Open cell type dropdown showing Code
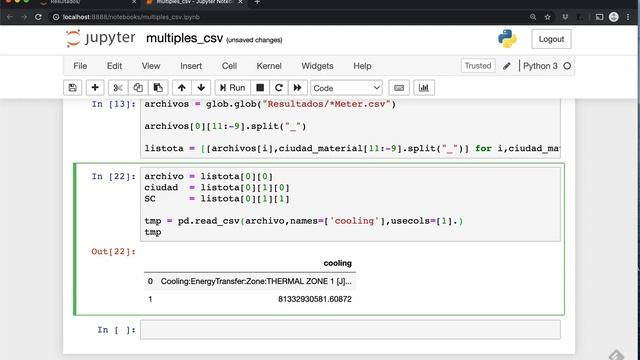Image resolution: width=640 pixels, height=360 pixels. point(347,88)
